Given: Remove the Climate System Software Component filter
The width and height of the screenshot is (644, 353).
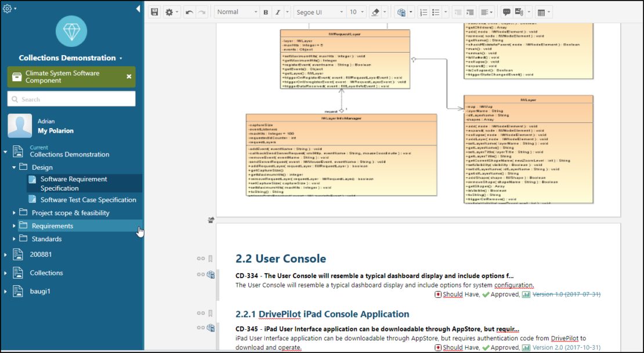Looking at the screenshot, I should pyautogui.click(x=129, y=77).
